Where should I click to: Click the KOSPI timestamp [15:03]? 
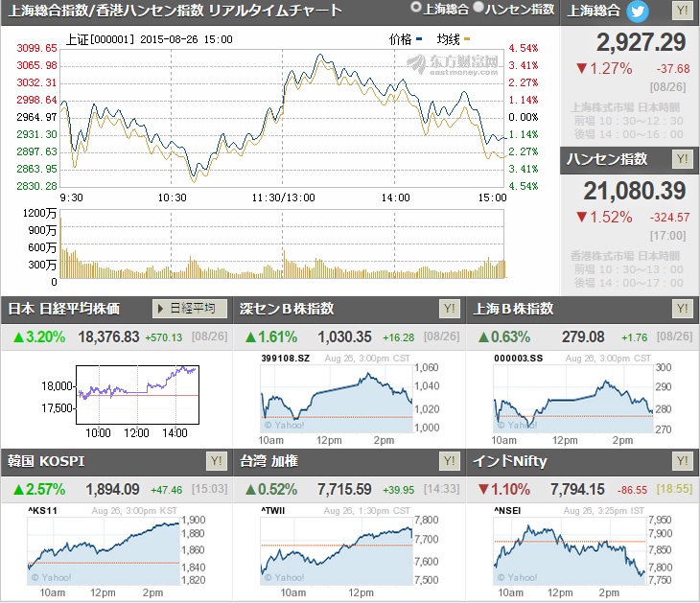209,489
